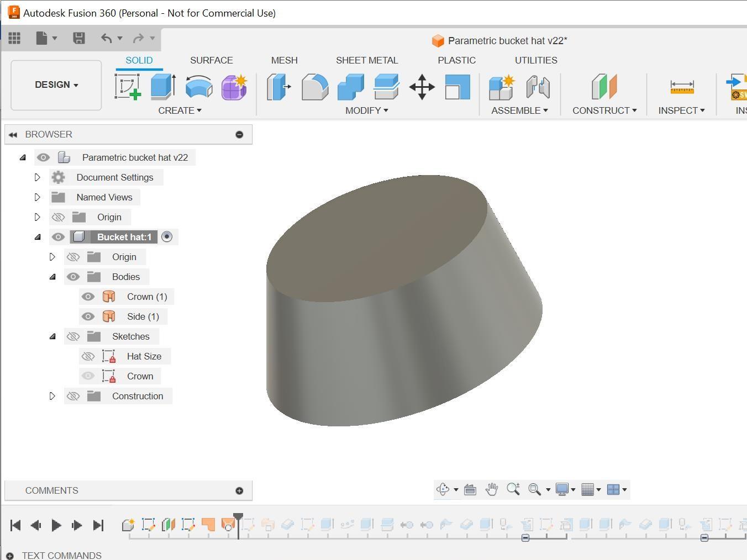Viewport: 747px width, 560px height.
Task: Switch to the SURFACE tab
Action: [212, 60]
